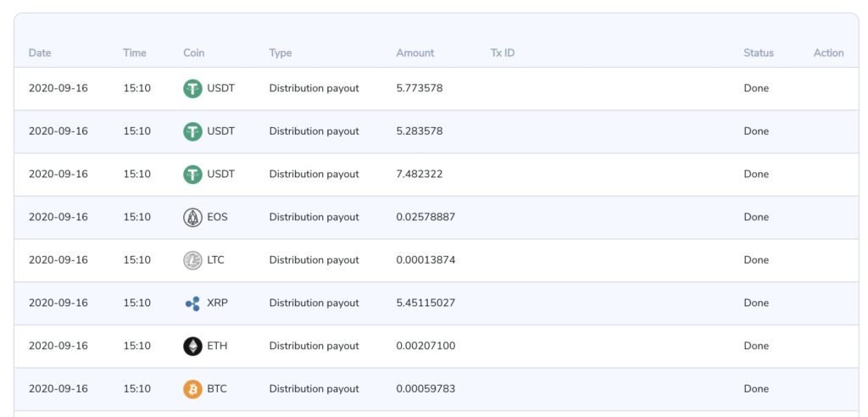Click the Coin column header
This screenshot has width=868, height=417.
[194, 53]
